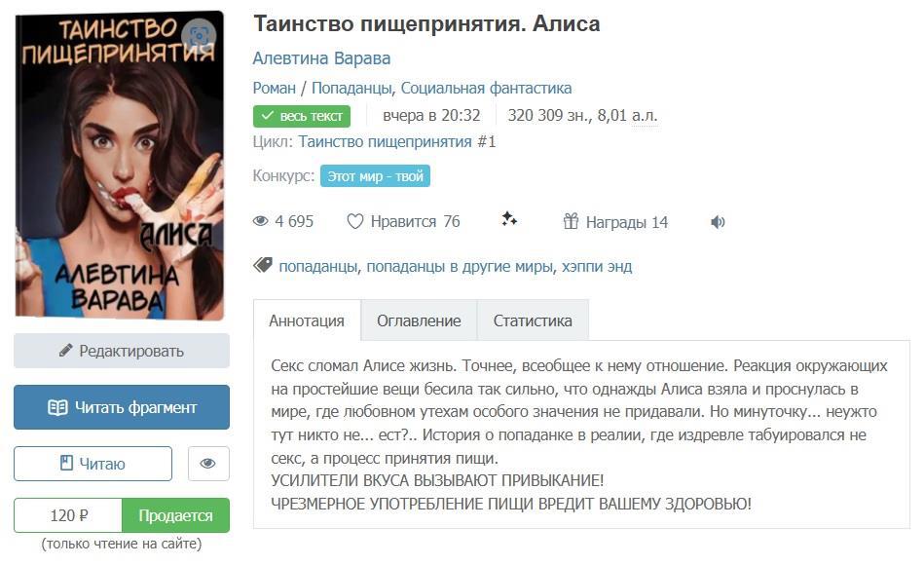Click the Редактировать button

122,351
